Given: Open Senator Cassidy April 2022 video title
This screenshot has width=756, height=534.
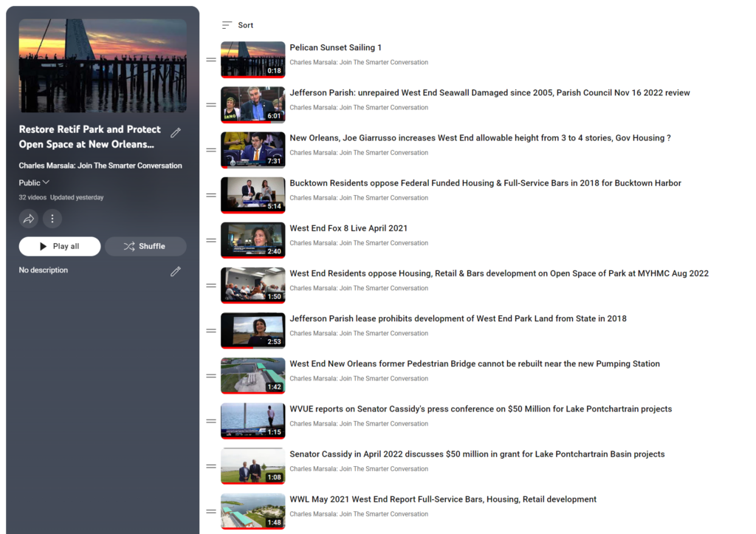Looking at the screenshot, I should point(477,454).
